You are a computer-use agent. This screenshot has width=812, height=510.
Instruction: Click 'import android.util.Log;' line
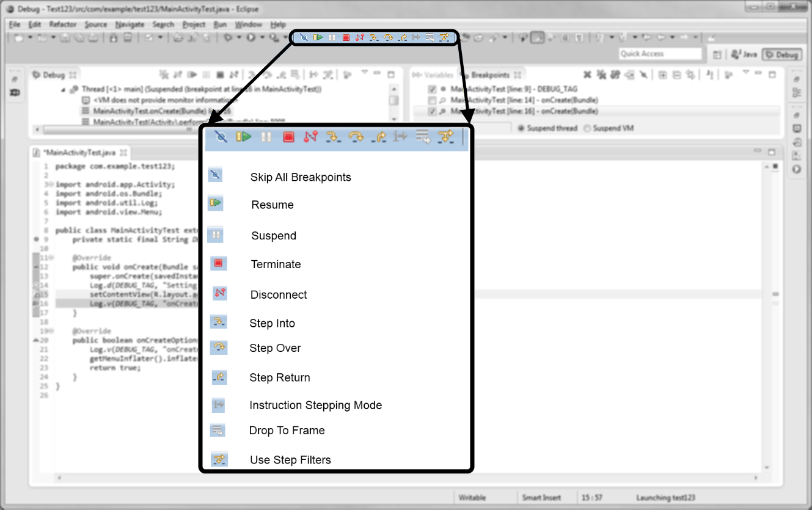point(107,203)
